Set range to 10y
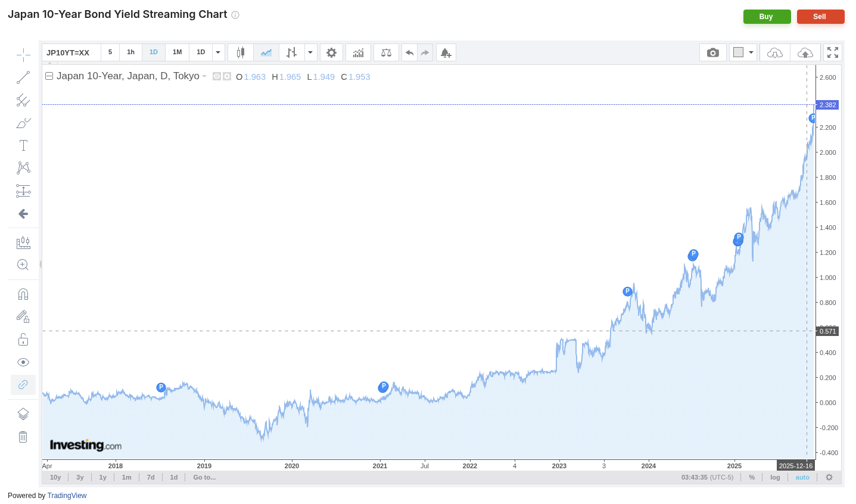The height and width of the screenshot is (504, 856). pyautogui.click(x=55, y=477)
